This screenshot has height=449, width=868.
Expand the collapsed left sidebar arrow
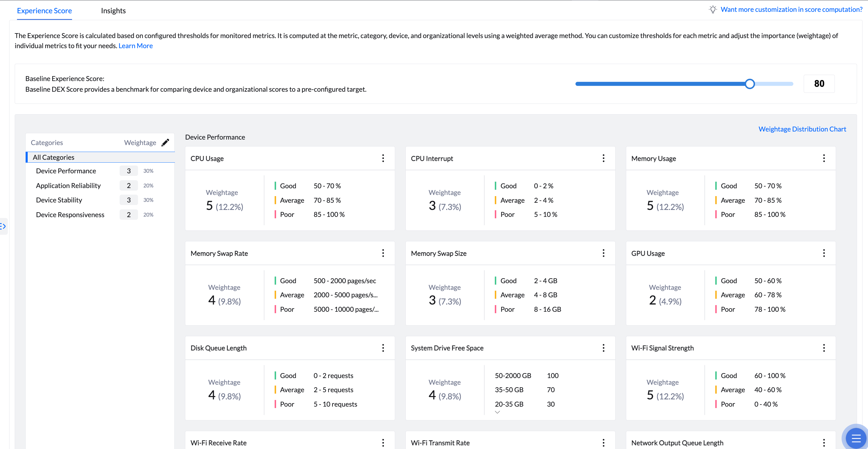pyautogui.click(x=3, y=226)
